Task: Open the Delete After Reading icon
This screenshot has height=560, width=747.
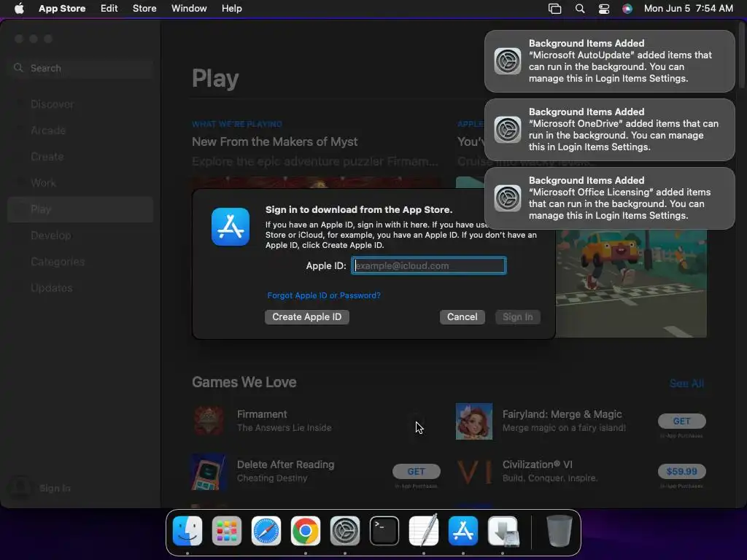Action: (x=209, y=472)
